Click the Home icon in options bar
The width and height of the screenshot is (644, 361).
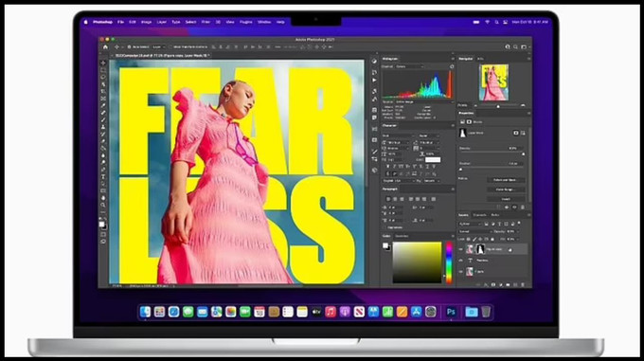coord(105,47)
